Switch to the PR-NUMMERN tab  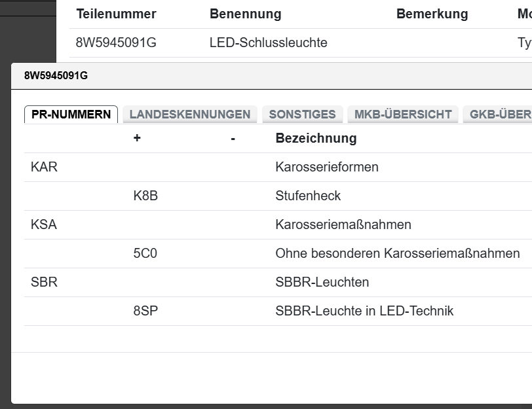click(x=71, y=115)
